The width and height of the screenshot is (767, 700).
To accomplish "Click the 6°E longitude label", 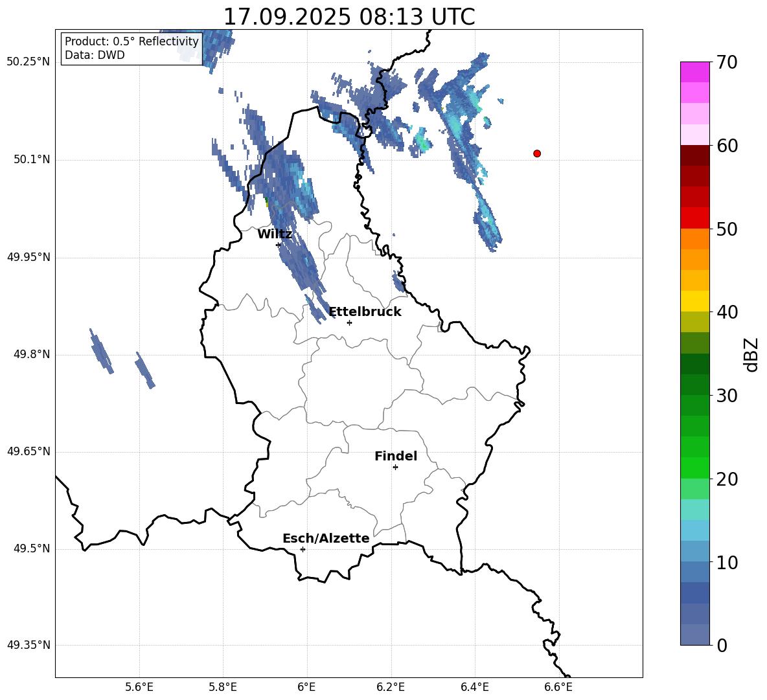I will pos(306,687).
